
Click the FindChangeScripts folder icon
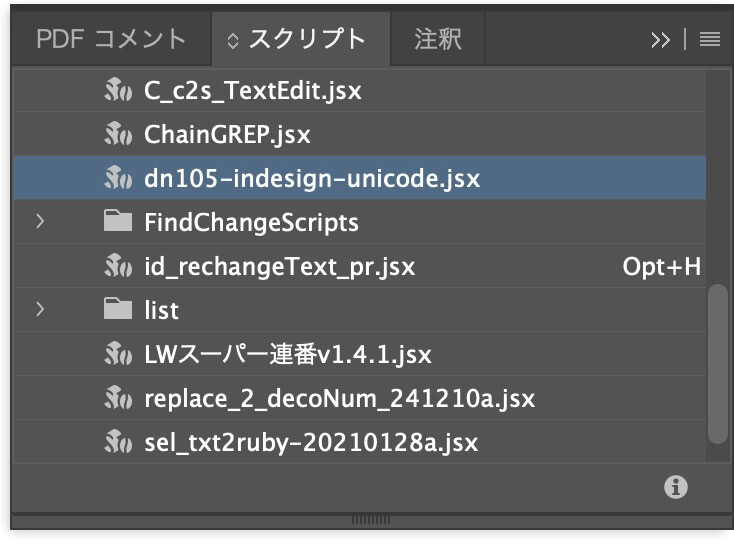[x=118, y=222]
